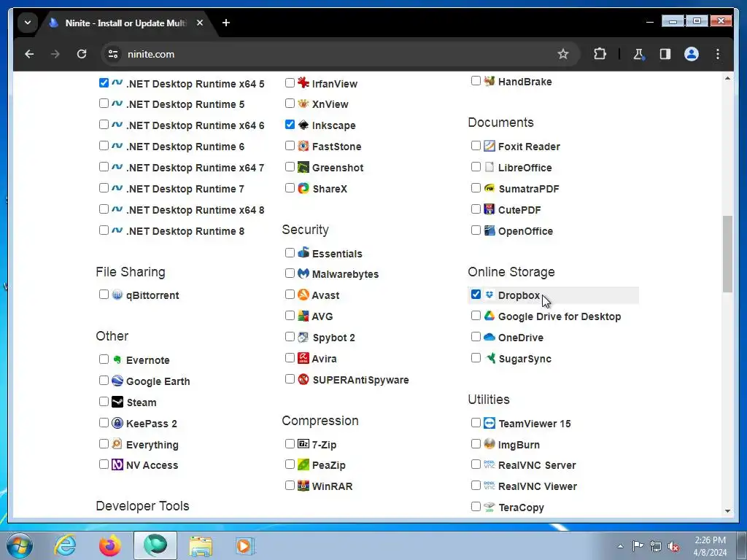Uncheck .NET Desktop Runtime x64 5
The image size is (747, 560).
click(104, 82)
